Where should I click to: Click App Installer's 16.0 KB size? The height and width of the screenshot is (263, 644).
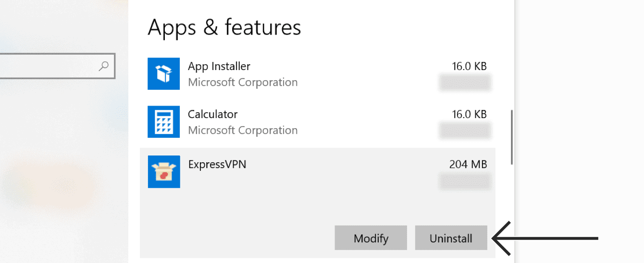point(469,66)
